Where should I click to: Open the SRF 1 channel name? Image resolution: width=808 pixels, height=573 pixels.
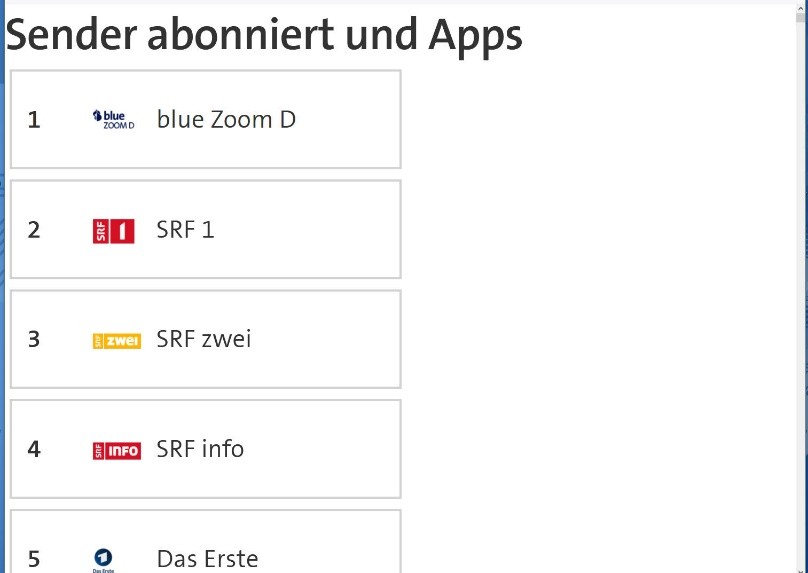(x=185, y=230)
